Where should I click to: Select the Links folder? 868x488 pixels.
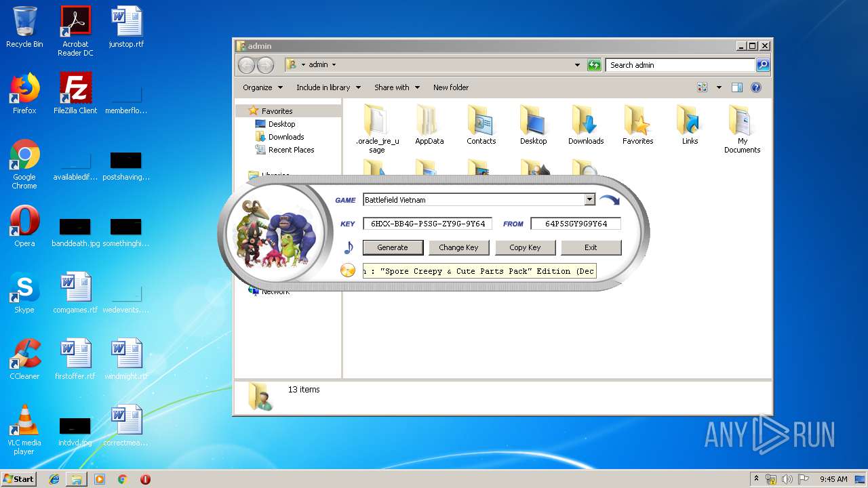click(690, 125)
